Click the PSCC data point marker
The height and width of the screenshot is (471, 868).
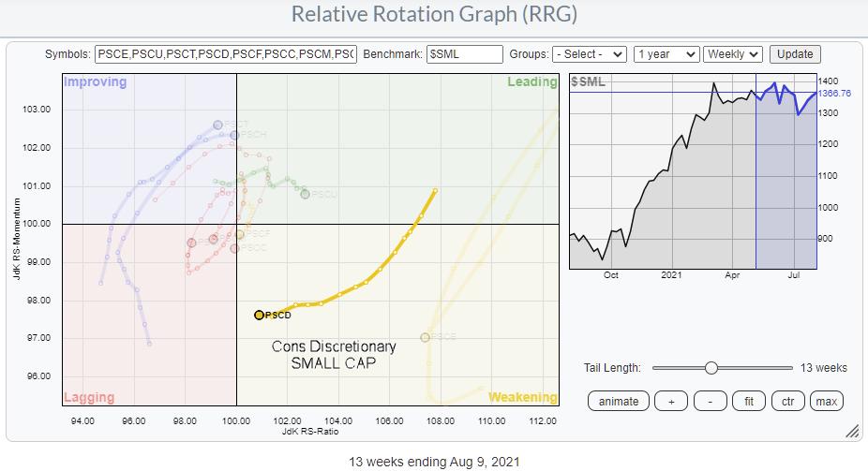pos(234,248)
